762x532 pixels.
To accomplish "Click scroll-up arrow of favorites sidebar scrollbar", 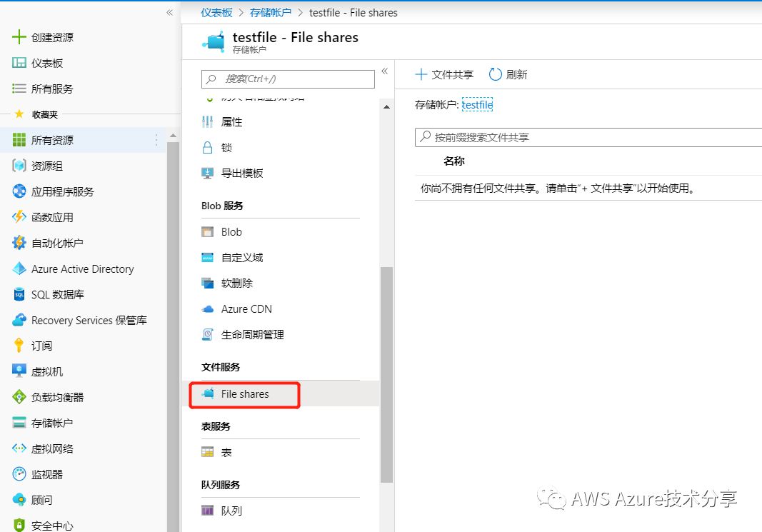I will click(x=173, y=136).
